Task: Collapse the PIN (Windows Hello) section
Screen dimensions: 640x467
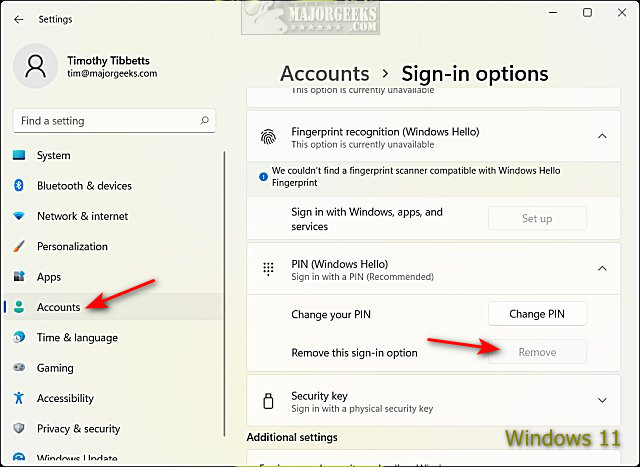Action: 602,268
